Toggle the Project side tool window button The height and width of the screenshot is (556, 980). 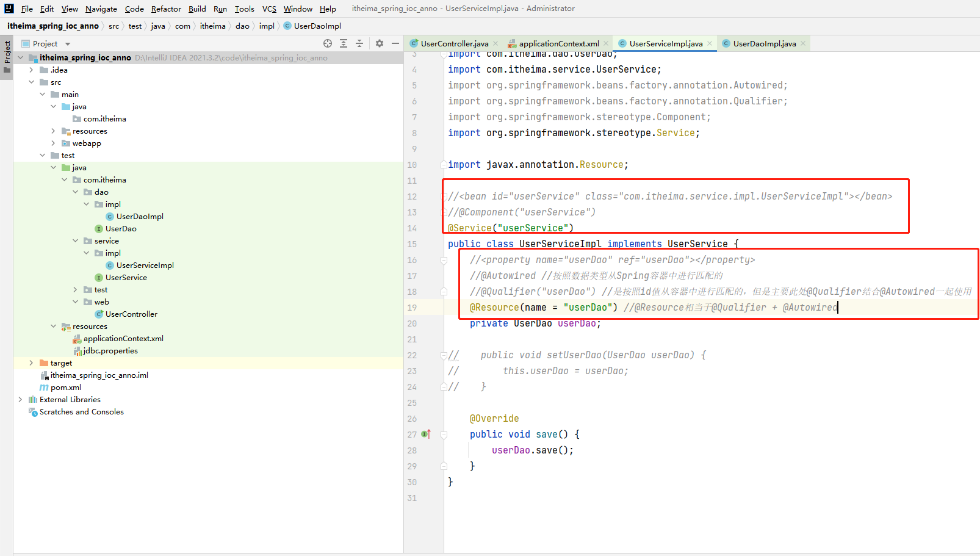pyautogui.click(x=7, y=56)
